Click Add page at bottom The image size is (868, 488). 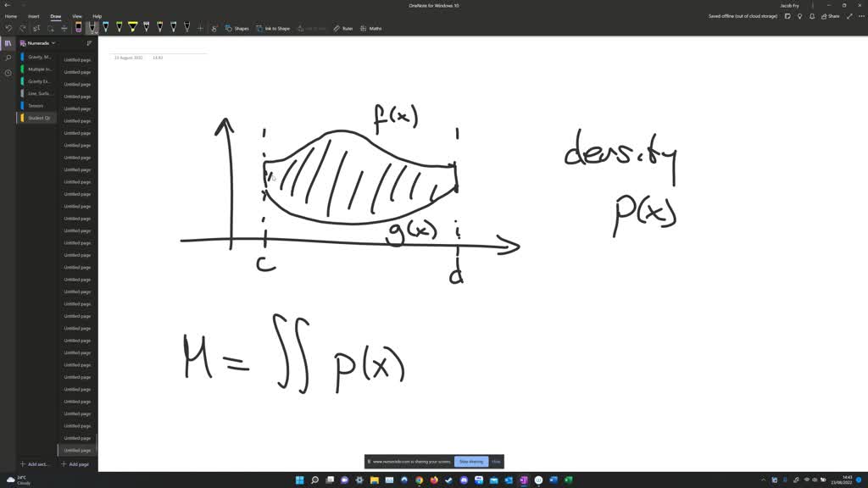pyautogui.click(x=75, y=464)
